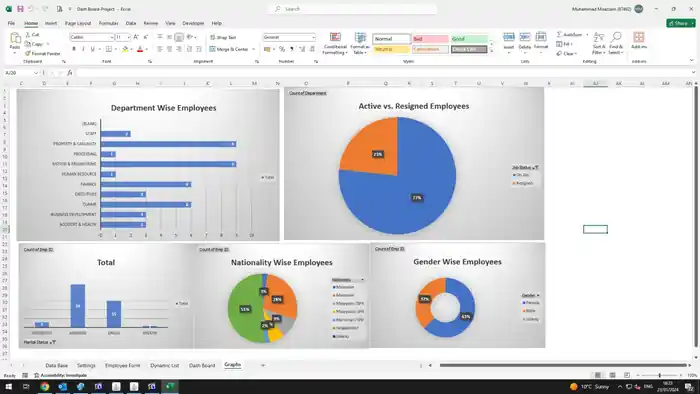Apply the fill color bucket icon

click(x=125, y=49)
